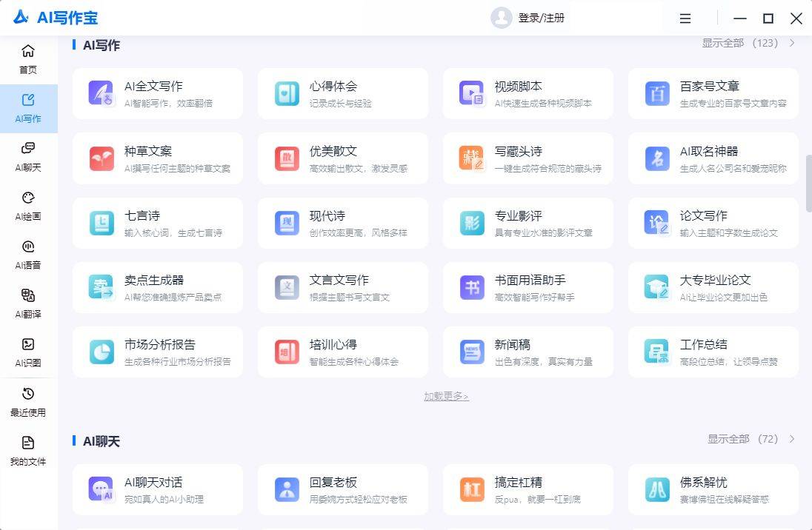The height and width of the screenshot is (530, 812).
Task: Click the 加载更多 link
Action: (446, 397)
